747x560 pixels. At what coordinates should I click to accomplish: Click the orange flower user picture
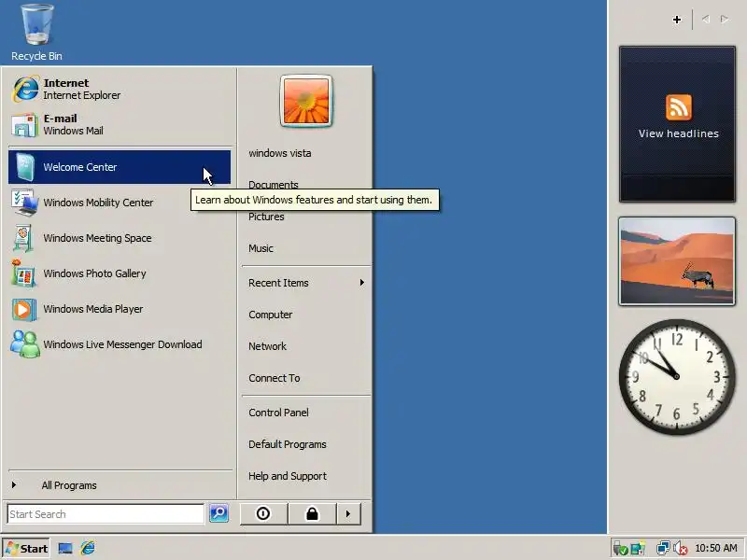[x=306, y=101]
